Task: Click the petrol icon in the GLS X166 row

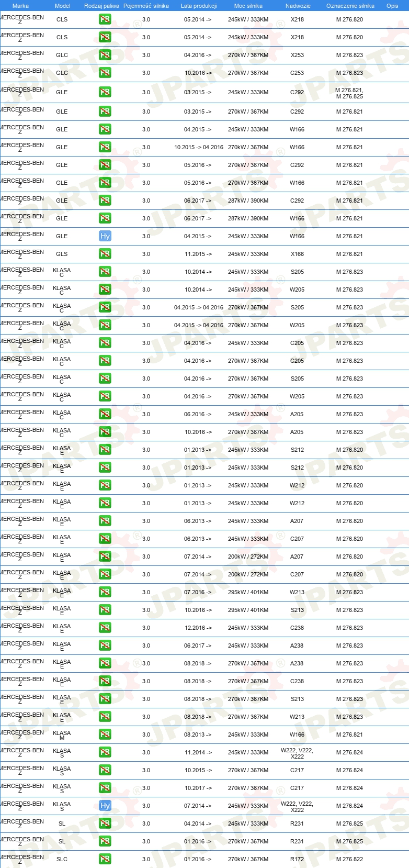Action: 105,254
